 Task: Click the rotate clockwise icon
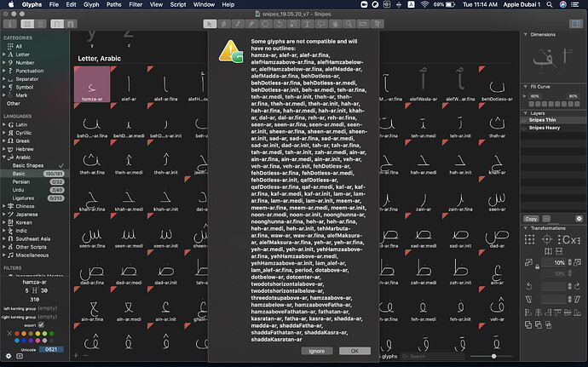tap(577, 286)
